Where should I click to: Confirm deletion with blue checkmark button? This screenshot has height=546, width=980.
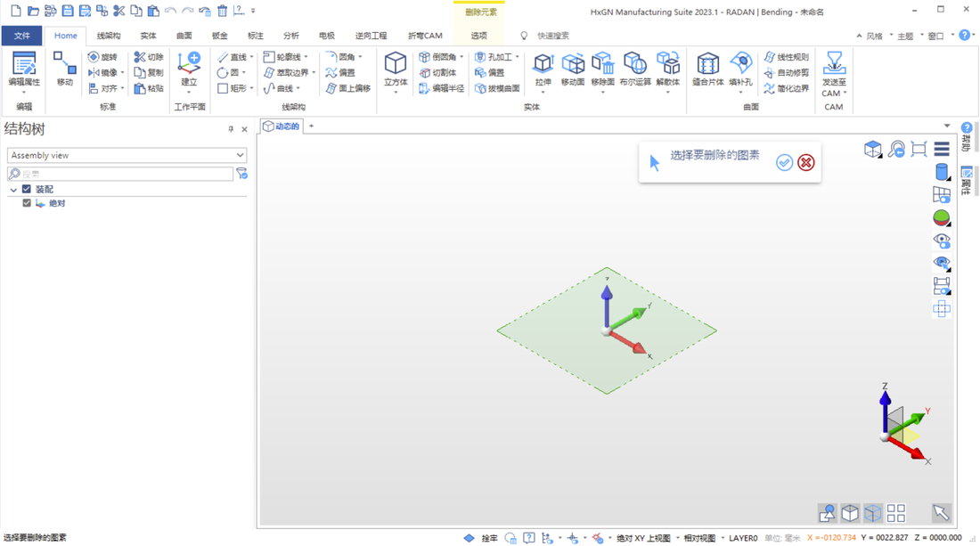(784, 162)
